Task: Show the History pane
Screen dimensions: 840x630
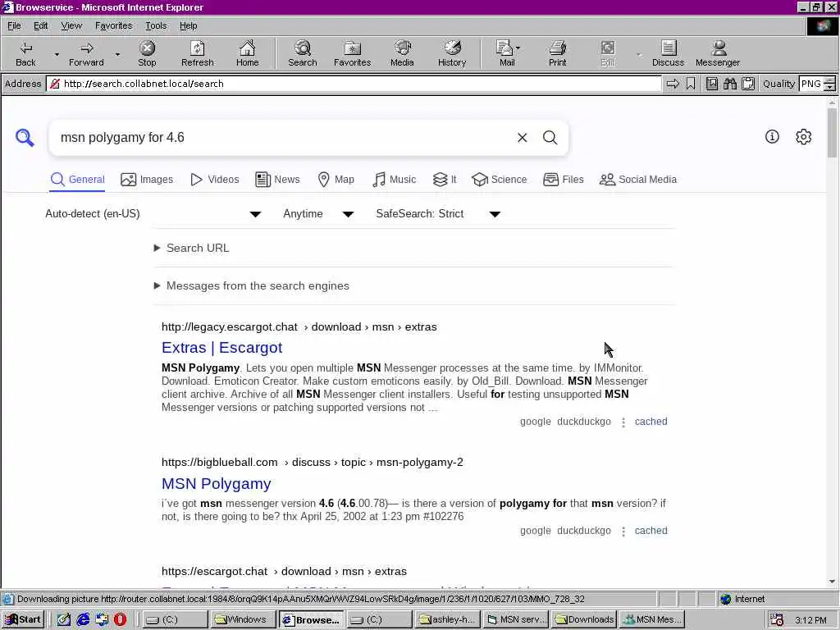Action: (452, 53)
